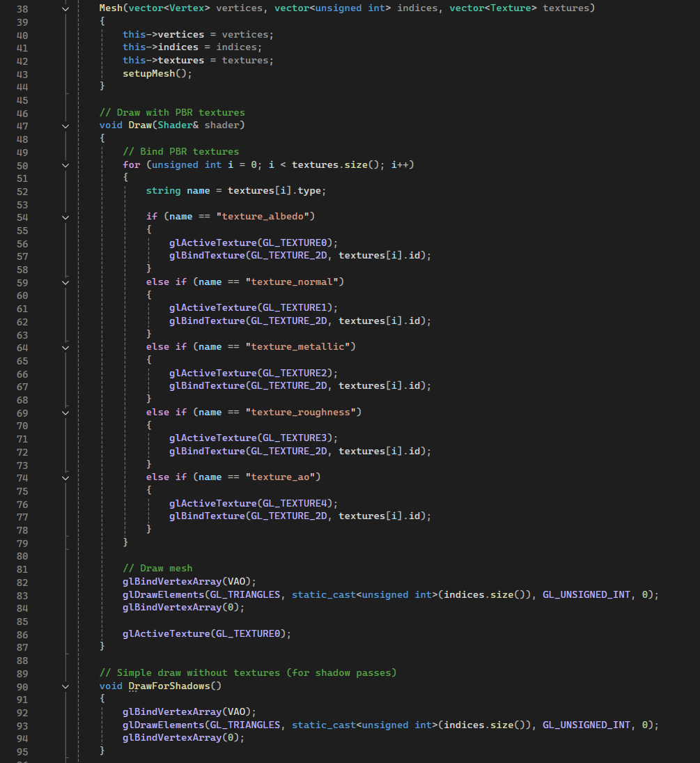Collapse the Mesh constructor fold chevron
Image resolution: width=700 pixels, height=763 pixels.
click(65, 9)
